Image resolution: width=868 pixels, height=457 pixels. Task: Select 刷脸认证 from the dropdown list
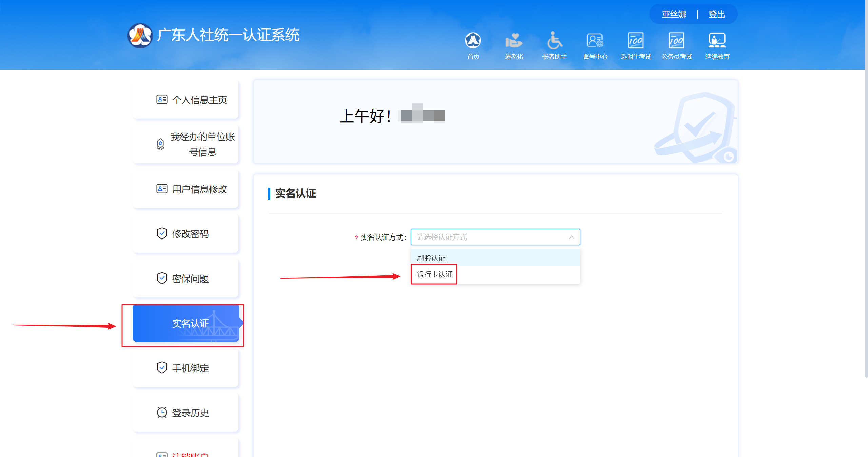(x=431, y=258)
